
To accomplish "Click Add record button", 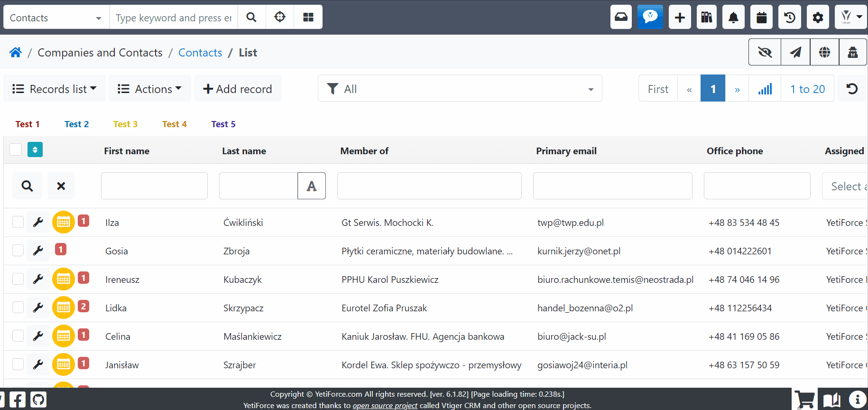I will [x=238, y=89].
